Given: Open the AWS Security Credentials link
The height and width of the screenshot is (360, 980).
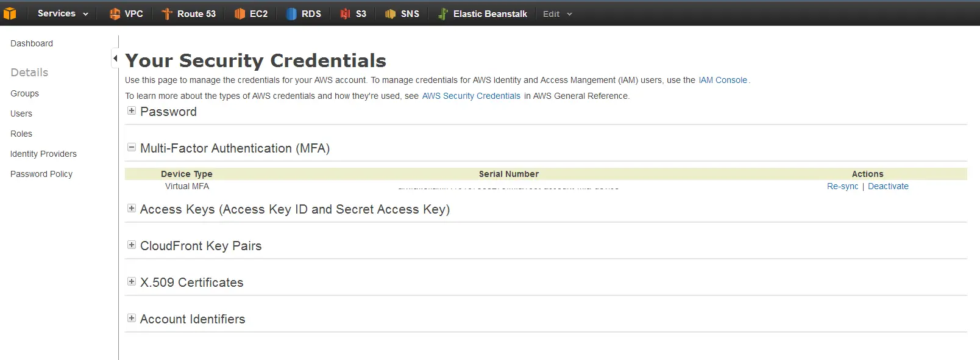Looking at the screenshot, I should [x=471, y=96].
